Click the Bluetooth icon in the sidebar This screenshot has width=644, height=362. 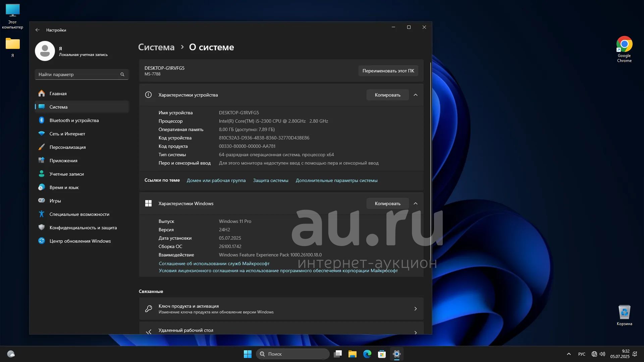[x=42, y=120]
